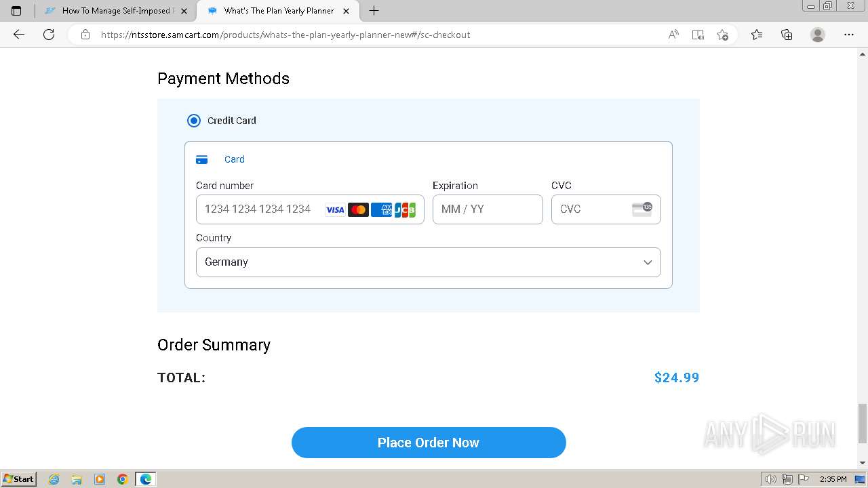
Task: Open the Immersive Reader view
Action: tap(698, 35)
